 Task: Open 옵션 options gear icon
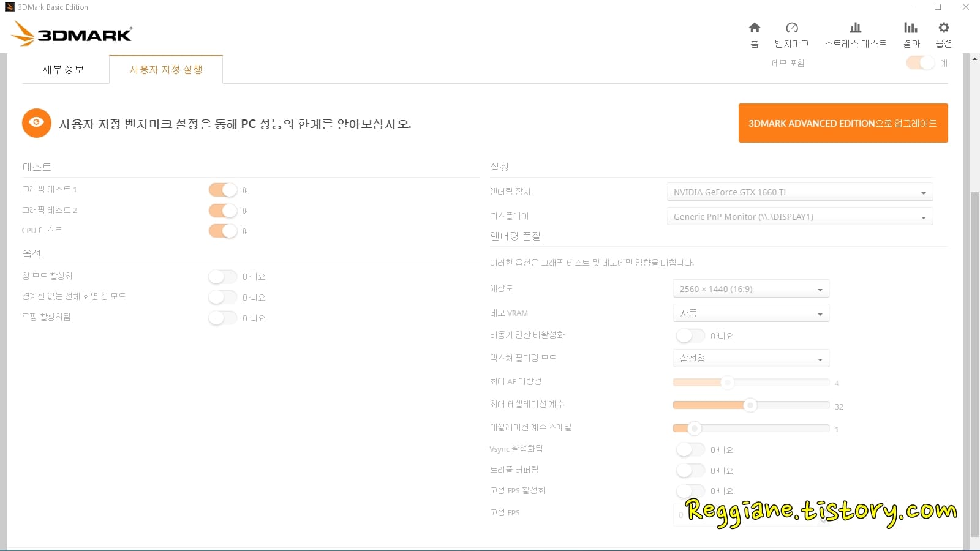(944, 28)
